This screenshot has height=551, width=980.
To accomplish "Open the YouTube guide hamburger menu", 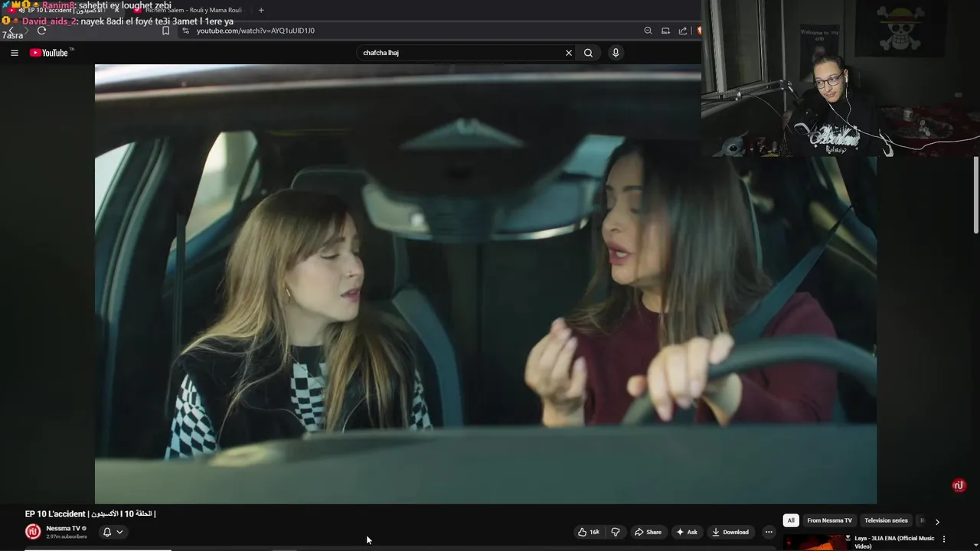I will click(14, 53).
